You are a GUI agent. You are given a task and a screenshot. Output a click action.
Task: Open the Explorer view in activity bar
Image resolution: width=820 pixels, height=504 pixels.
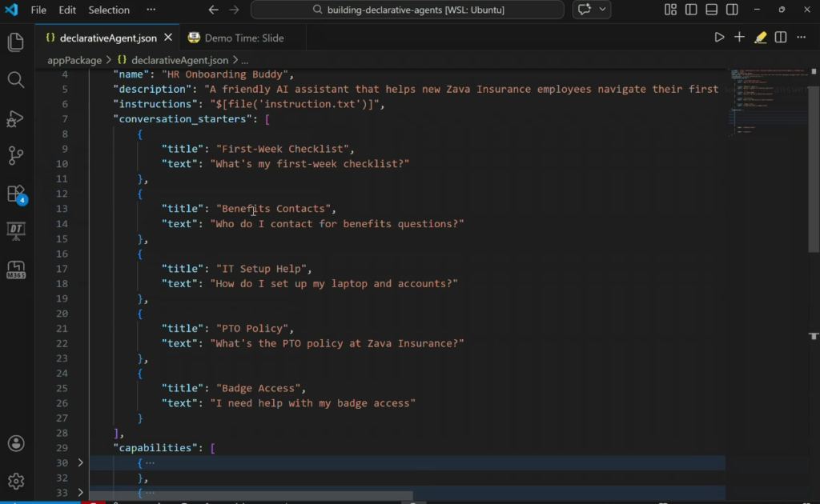pos(15,42)
